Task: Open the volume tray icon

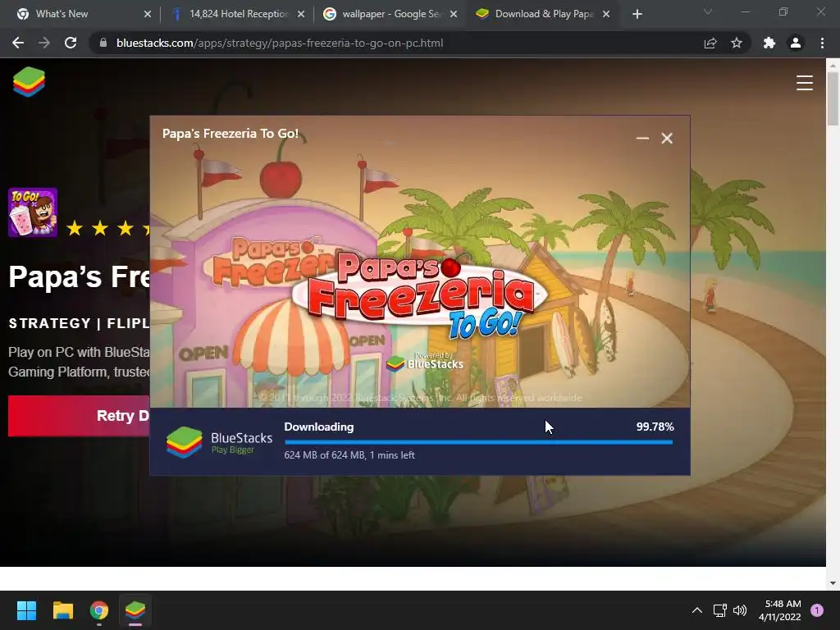Action: [x=740, y=610]
